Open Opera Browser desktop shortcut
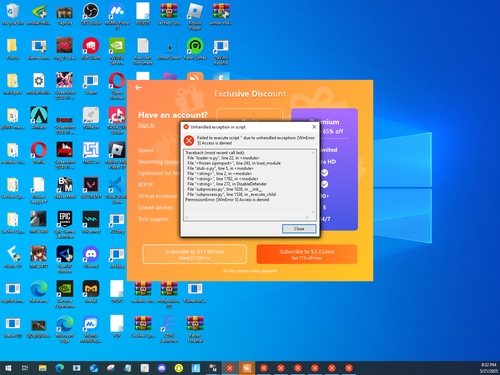The width and height of the screenshot is (500, 375). (x=117, y=85)
